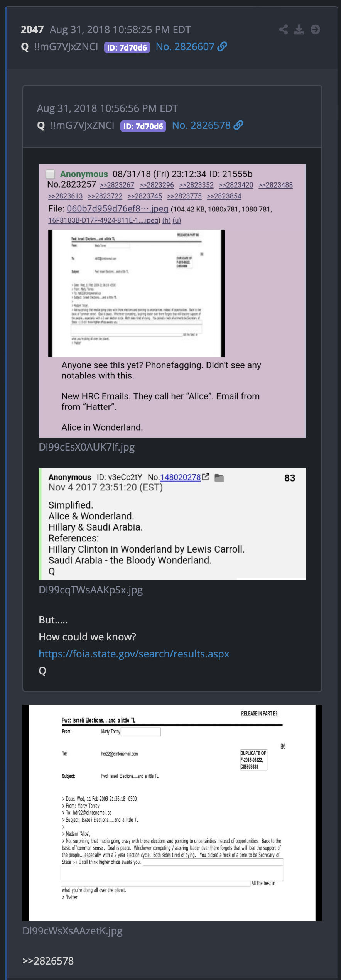Open the email thumbnail in the Anonymous post
Image resolution: width=341 pixels, height=980 pixels.
(137, 293)
